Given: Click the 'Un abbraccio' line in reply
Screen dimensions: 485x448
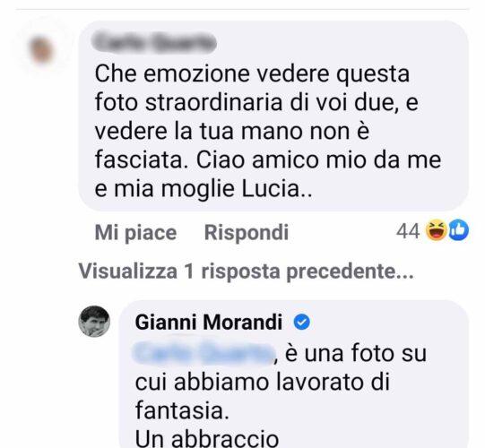Looking at the screenshot, I should click(206, 438).
